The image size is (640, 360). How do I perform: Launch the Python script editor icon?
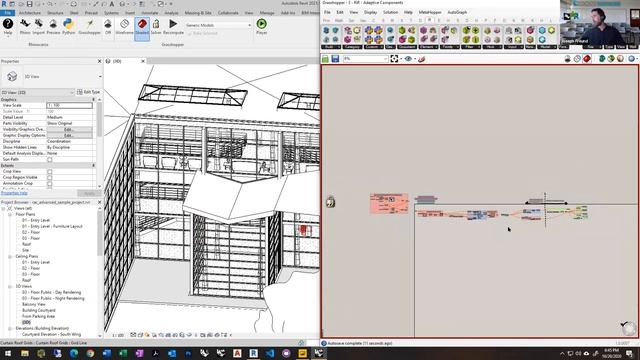point(69,27)
